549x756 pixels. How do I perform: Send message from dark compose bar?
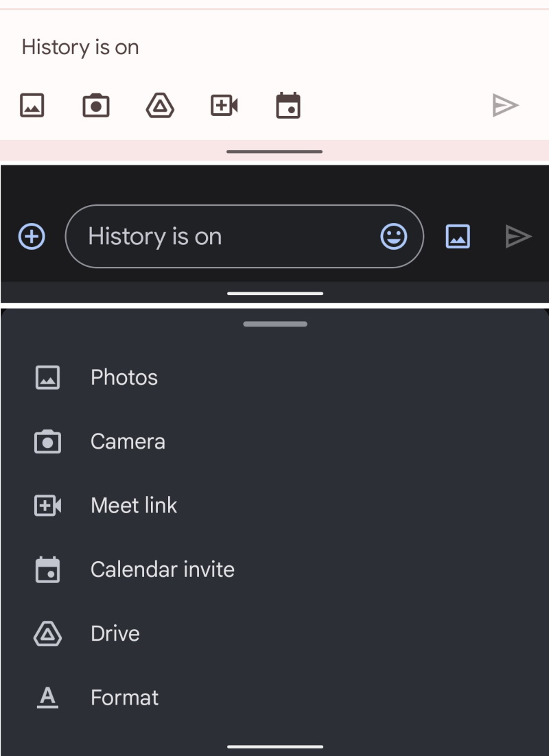[518, 236]
